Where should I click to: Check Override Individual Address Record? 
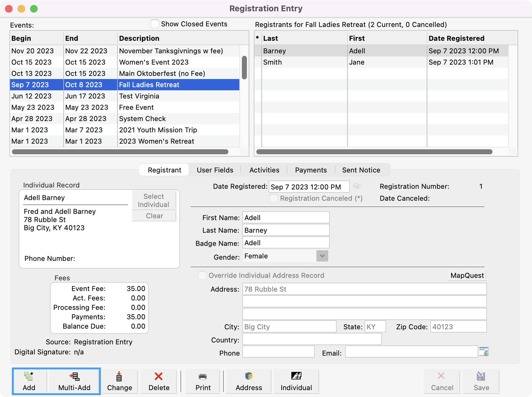(x=202, y=275)
